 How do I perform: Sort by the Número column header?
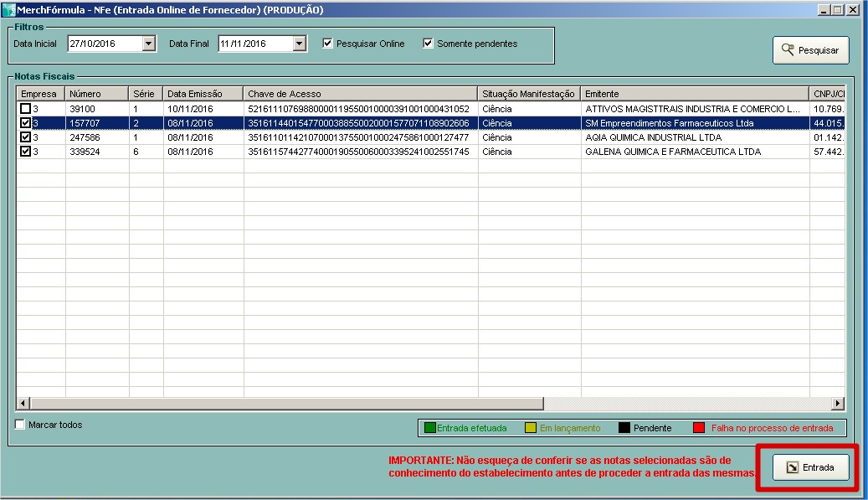[96, 94]
